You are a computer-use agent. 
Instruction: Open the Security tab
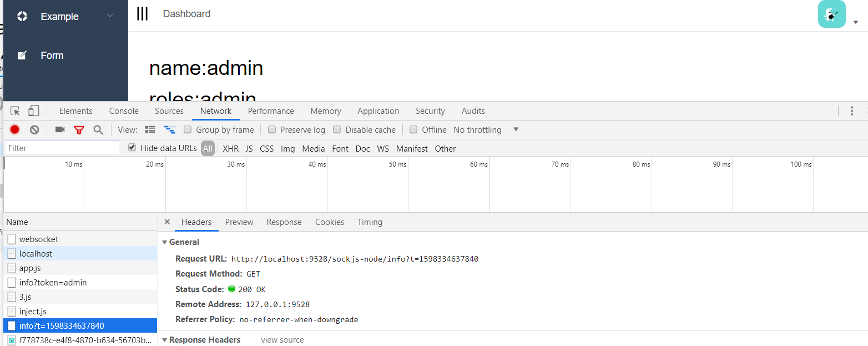coord(430,111)
